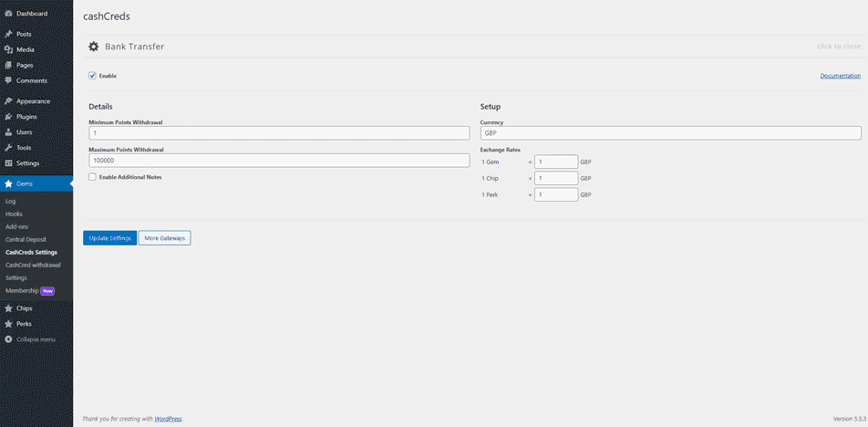Click the Collapse menu arrow icon
The image size is (868, 427).
click(8, 338)
